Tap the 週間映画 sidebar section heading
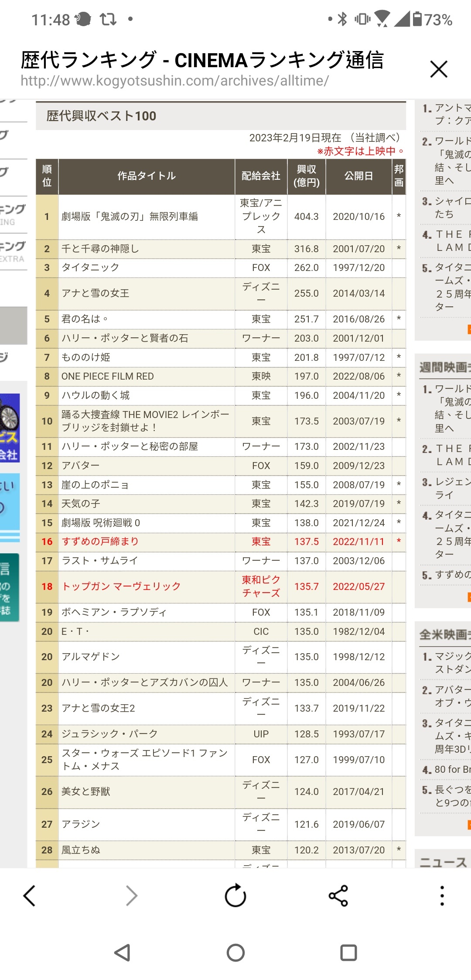The width and height of the screenshot is (471, 980). [x=445, y=367]
